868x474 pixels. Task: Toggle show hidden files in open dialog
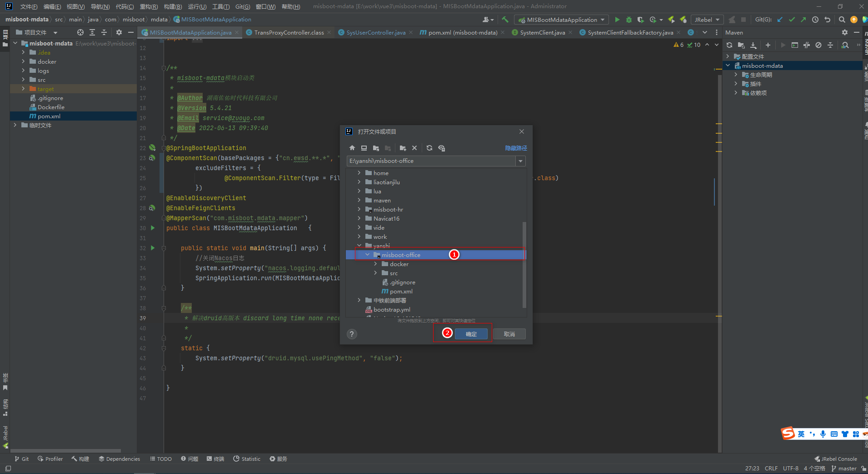442,148
